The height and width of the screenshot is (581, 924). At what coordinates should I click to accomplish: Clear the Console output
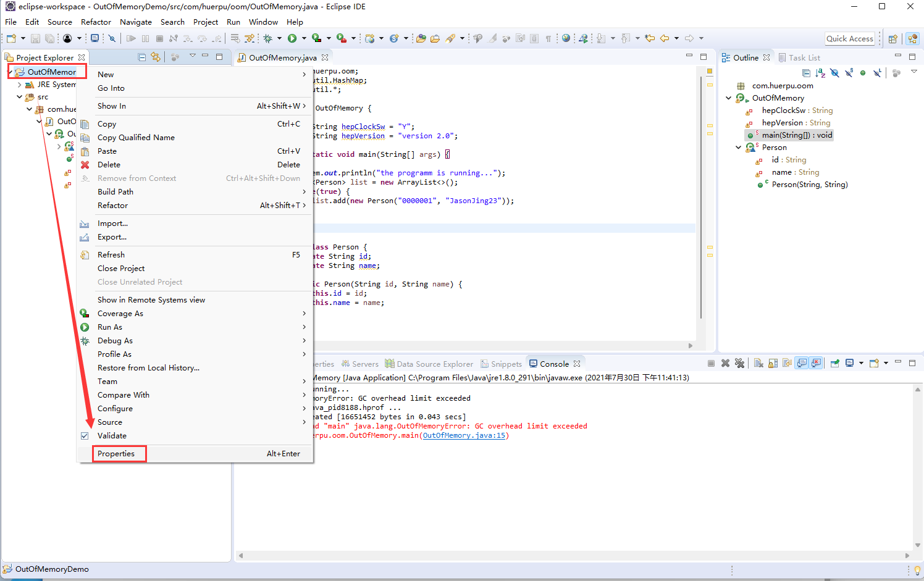758,364
